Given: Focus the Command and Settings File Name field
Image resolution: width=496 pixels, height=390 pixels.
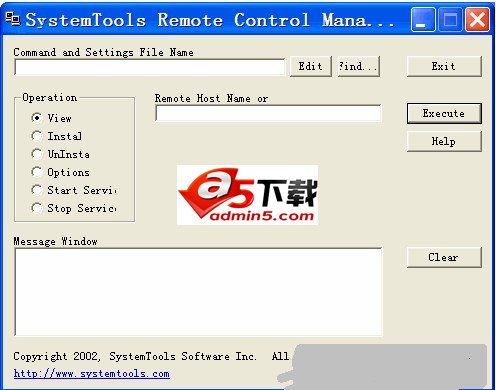Looking at the screenshot, I should click(150, 67).
